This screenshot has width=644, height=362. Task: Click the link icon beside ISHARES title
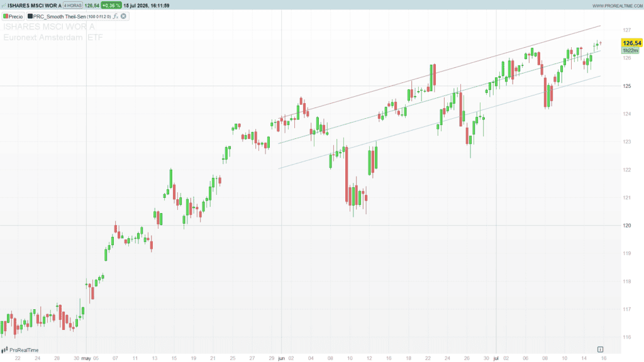pyautogui.click(x=4, y=6)
